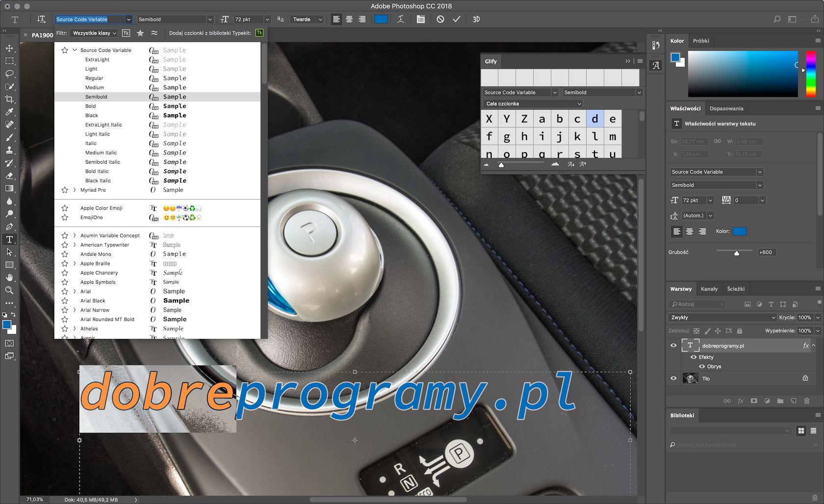This screenshot has width=824, height=504.
Task: Open the Cała czcionka glyph set dropdown
Action: tap(533, 104)
